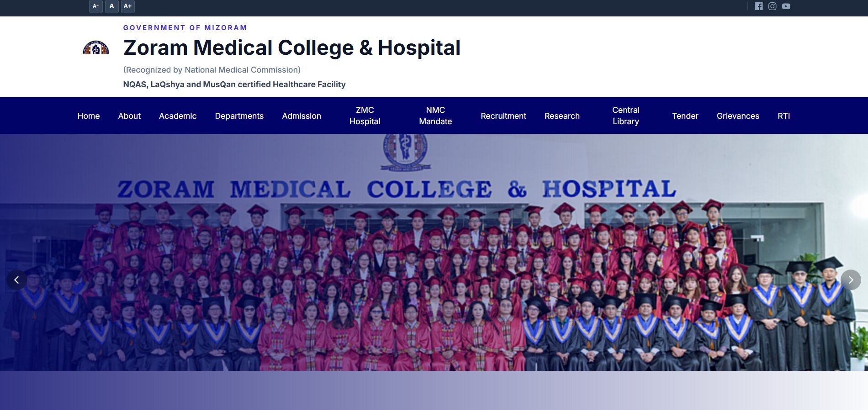
Task: Open the RTI menu item
Action: coord(784,116)
